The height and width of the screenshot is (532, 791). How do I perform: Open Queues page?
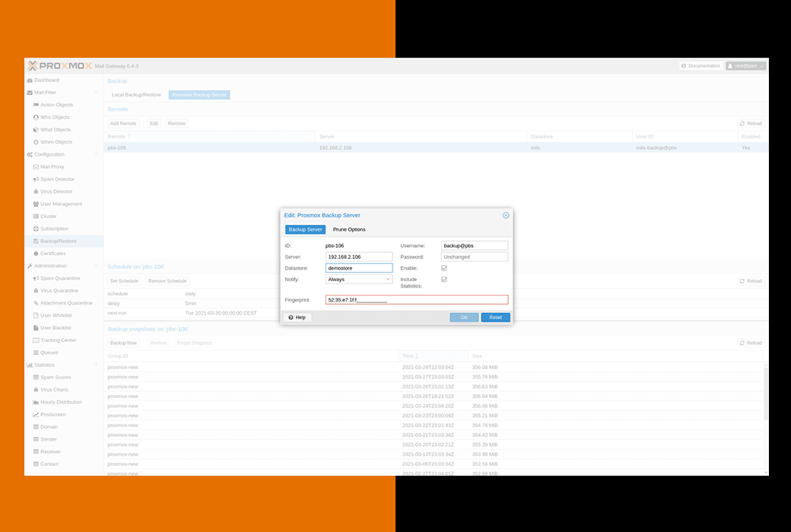click(49, 353)
